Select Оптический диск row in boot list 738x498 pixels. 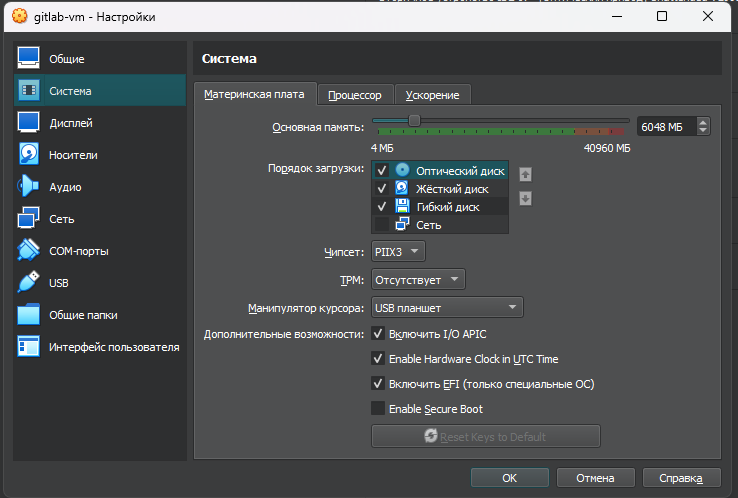(440, 170)
